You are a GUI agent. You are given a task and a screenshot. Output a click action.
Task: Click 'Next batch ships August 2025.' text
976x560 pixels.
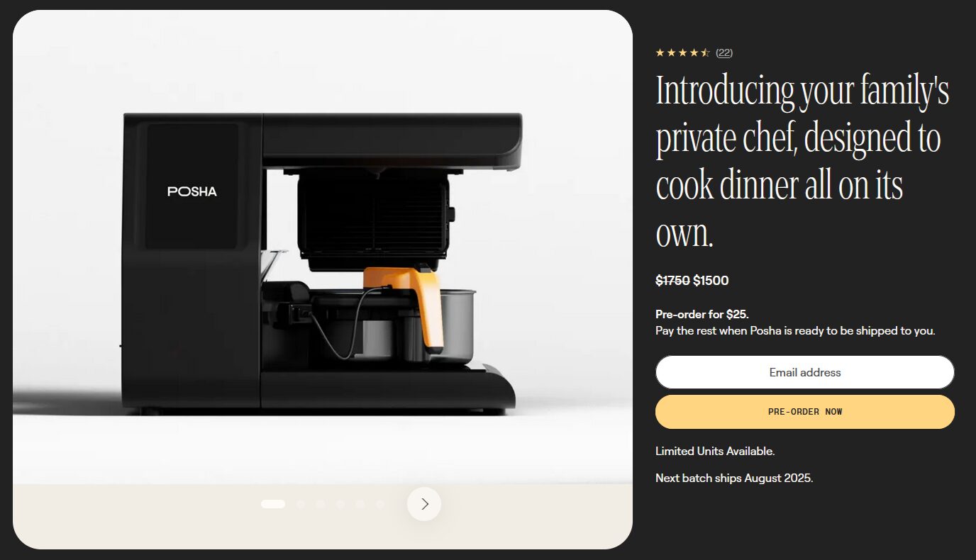(x=734, y=478)
